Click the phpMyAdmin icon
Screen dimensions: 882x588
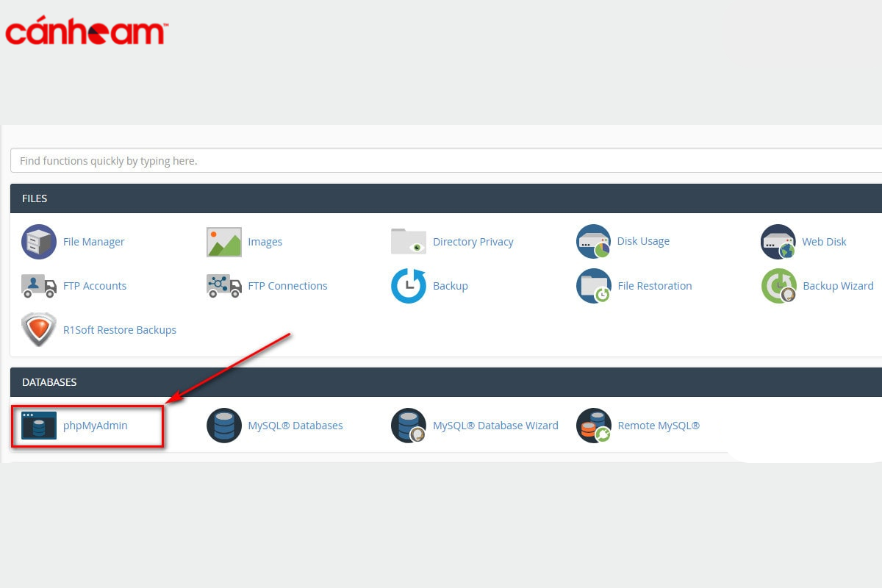point(39,426)
